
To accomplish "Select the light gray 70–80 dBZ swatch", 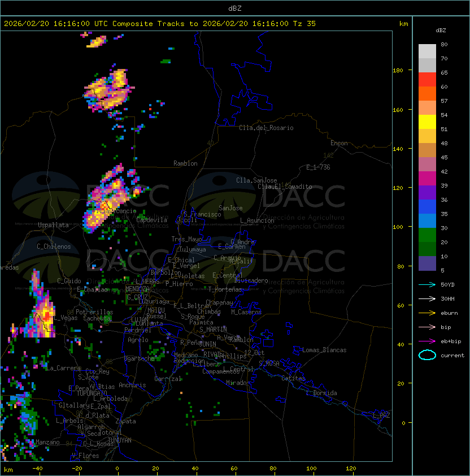I will coord(427,51).
